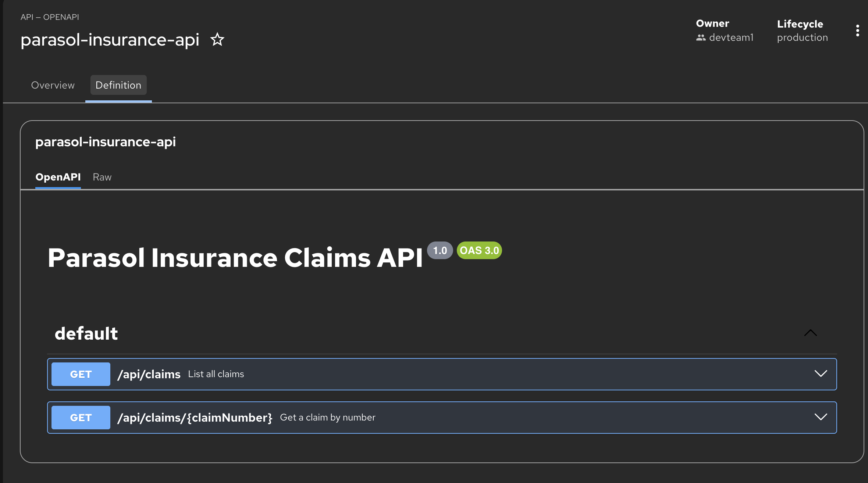This screenshot has height=483, width=868.
Task: Star parasol-insurance-api as favorite
Action: pos(217,40)
